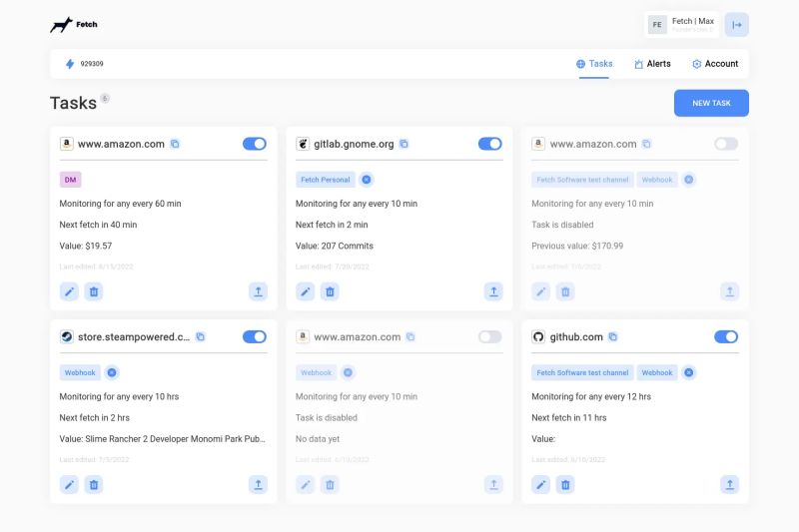Click the gitlab.gnome.org task title
The image size is (799, 532).
click(354, 144)
